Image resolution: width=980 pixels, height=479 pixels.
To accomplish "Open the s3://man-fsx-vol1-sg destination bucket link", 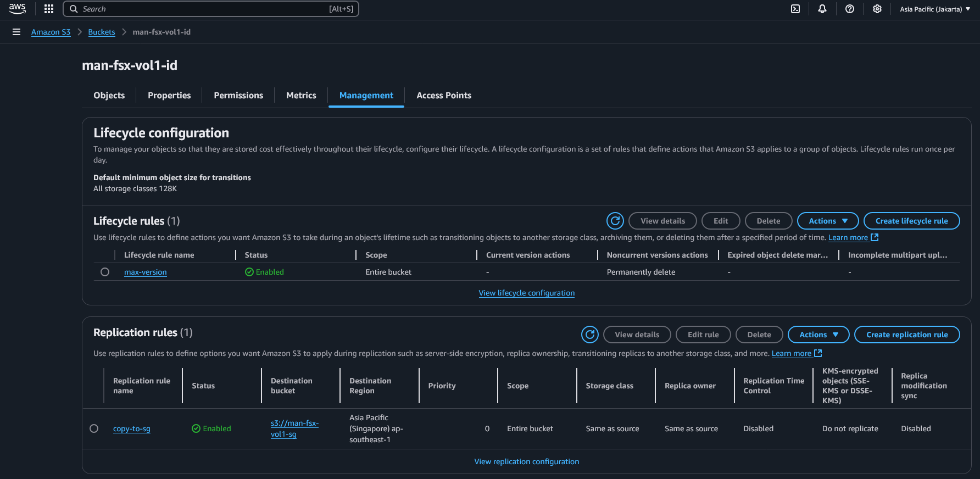I will (294, 428).
